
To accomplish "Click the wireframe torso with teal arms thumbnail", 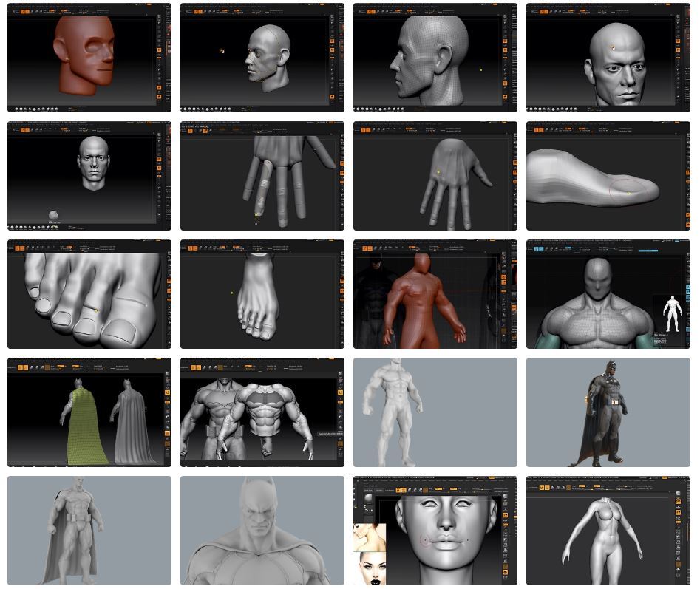I will pos(608,294).
